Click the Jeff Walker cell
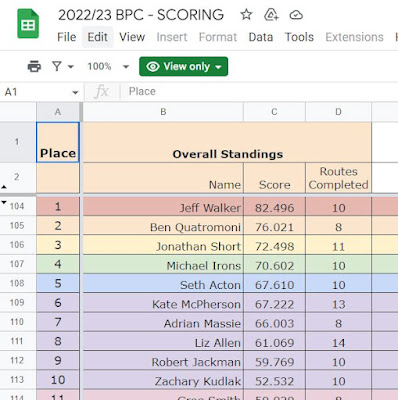The height and width of the screenshot is (400, 398). tap(163, 206)
